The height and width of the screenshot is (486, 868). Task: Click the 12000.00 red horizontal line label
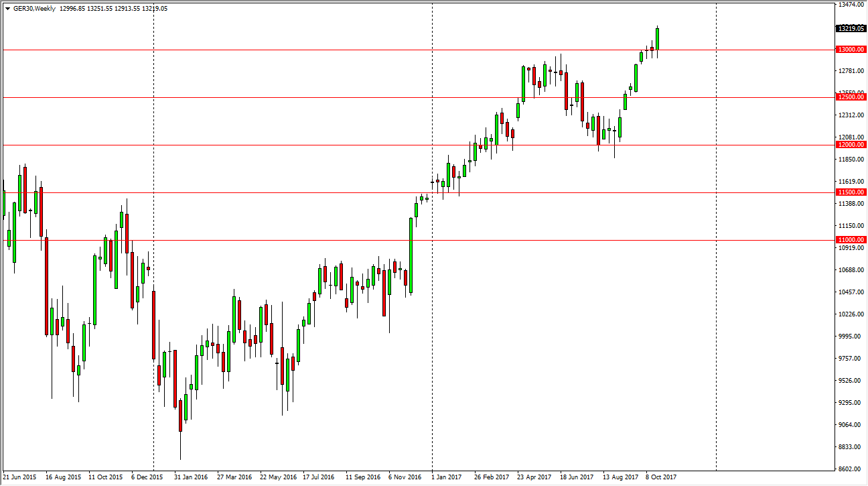click(851, 144)
